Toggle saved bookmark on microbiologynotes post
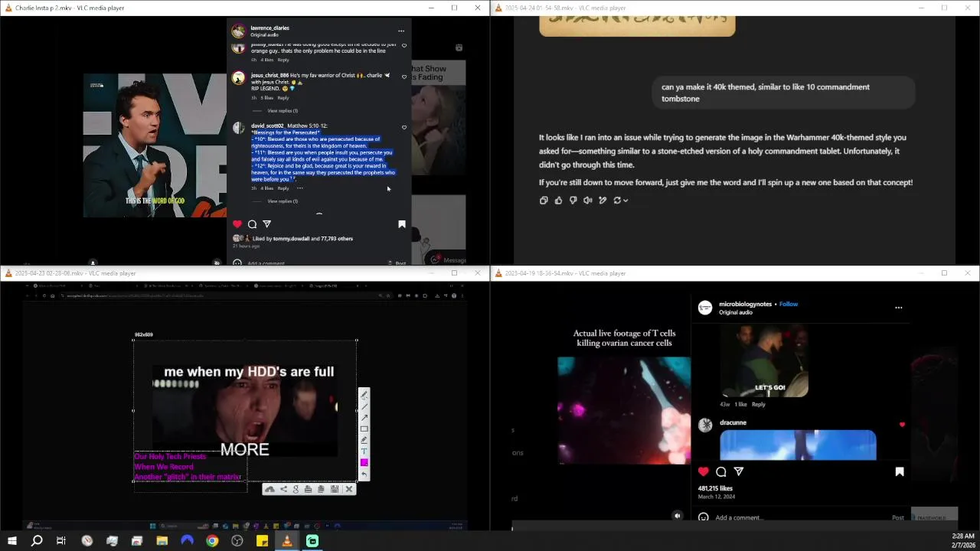Screen dimensions: 980x551 point(900,471)
